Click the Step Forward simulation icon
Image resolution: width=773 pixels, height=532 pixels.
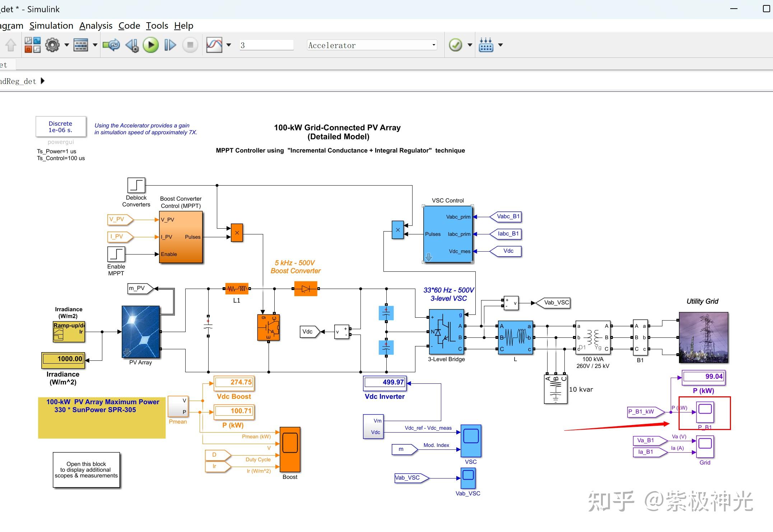tap(169, 45)
